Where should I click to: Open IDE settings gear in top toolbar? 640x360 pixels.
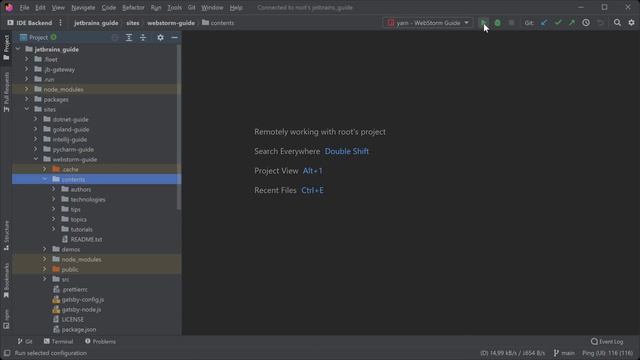coord(631,23)
